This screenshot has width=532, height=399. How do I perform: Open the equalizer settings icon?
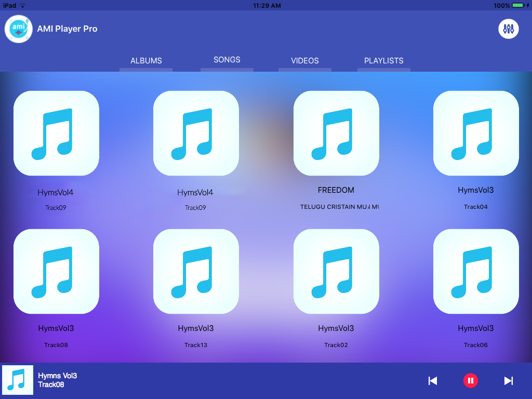[508, 29]
